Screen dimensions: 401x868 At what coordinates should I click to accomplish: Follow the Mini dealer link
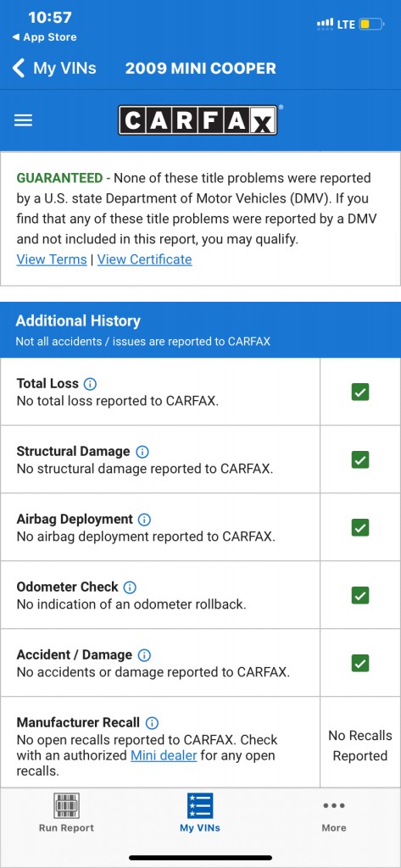point(164,755)
